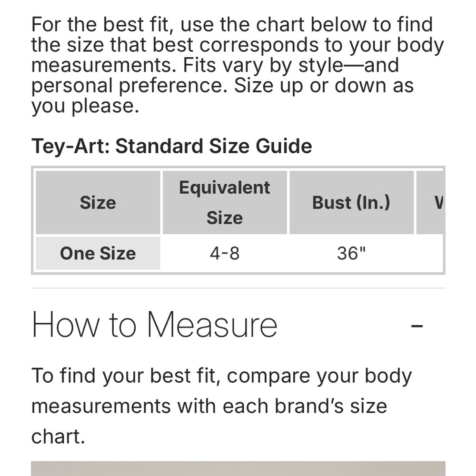Screen dimensions: 476x476
Task: Click the 36" bust measurement value
Action: click(x=351, y=253)
